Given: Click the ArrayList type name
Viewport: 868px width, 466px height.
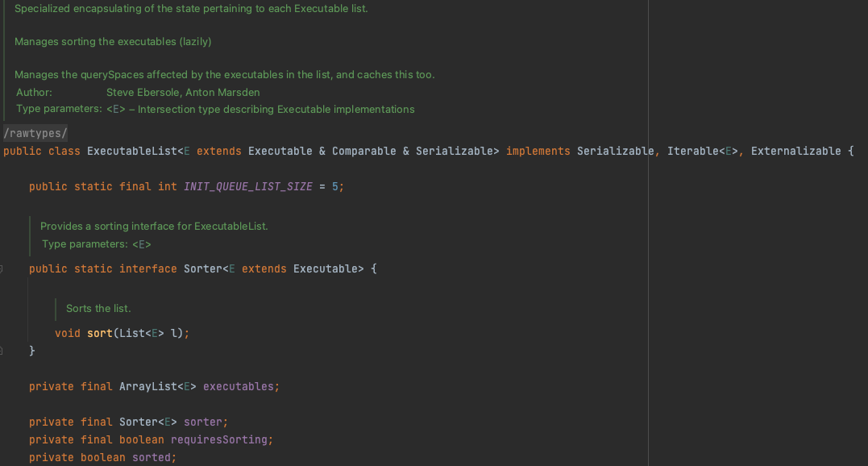Looking at the screenshot, I should click(x=147, y=386).
